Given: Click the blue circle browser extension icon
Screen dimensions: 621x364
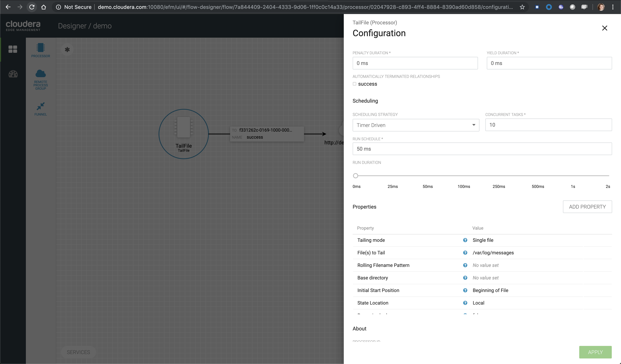Looking at the screenshot, I should tap(549, 7).
